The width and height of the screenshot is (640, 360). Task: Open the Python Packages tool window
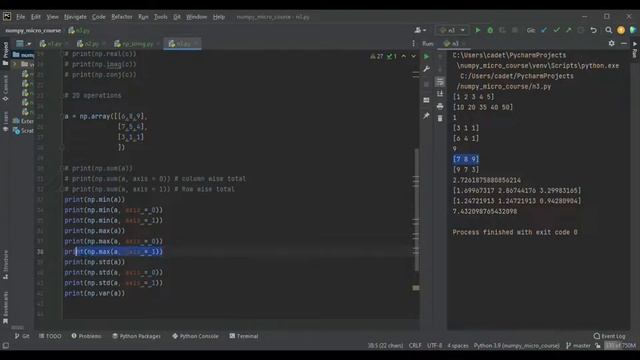[x=136, y=336]
